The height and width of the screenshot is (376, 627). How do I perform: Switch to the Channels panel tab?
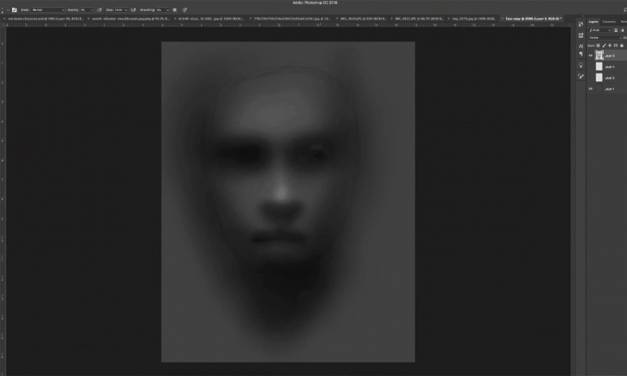pyautogui.click(x=609, y=22)
